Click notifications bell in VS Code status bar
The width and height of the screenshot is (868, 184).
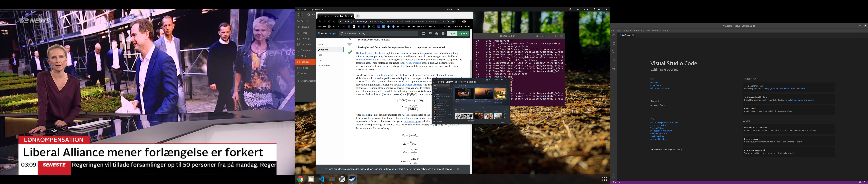pos(865,182)
